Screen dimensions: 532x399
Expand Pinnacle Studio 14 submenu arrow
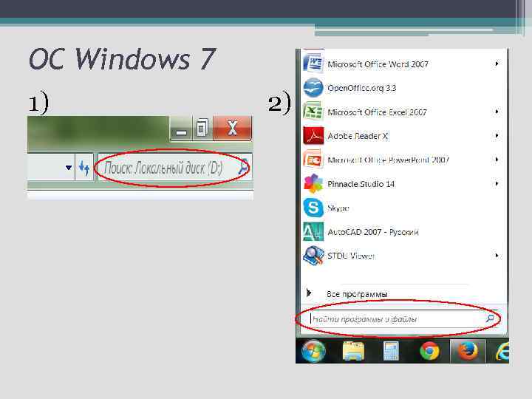click(x=497, y=183)
